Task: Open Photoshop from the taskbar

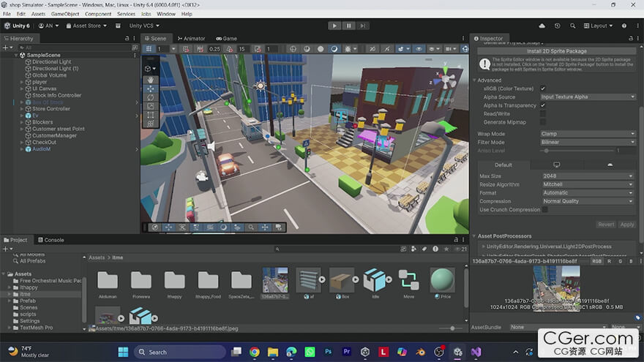Action: pyautogui.click(x=328, y=352)
